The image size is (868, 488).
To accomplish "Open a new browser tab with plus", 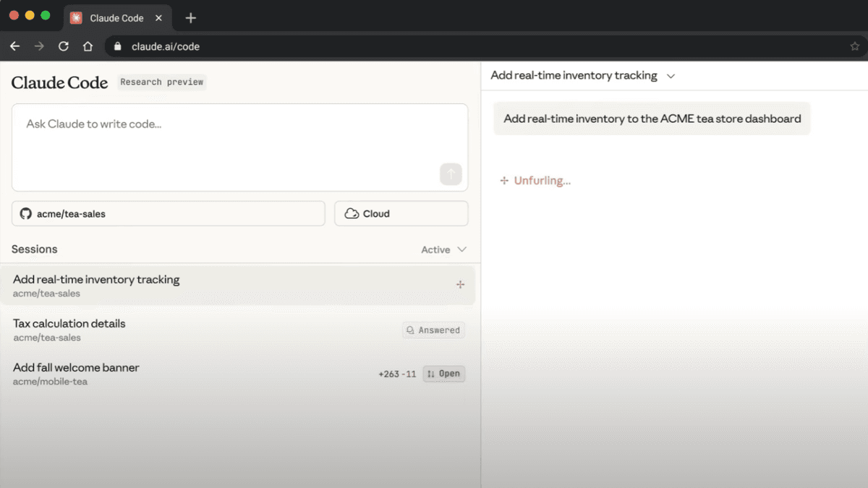I will pos(191,18).
